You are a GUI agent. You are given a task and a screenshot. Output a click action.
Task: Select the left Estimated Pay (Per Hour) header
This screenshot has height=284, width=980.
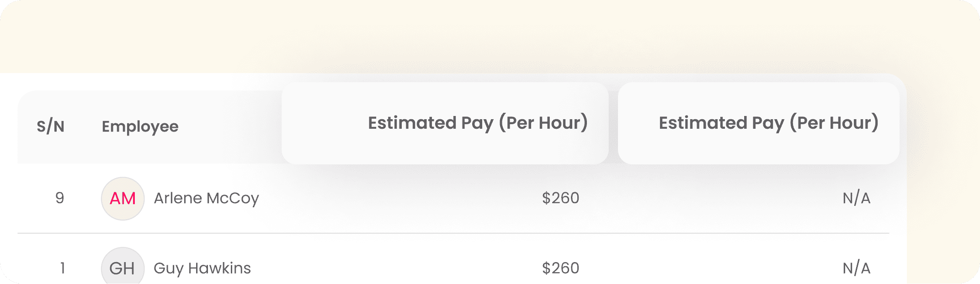(x=478, y=123)
